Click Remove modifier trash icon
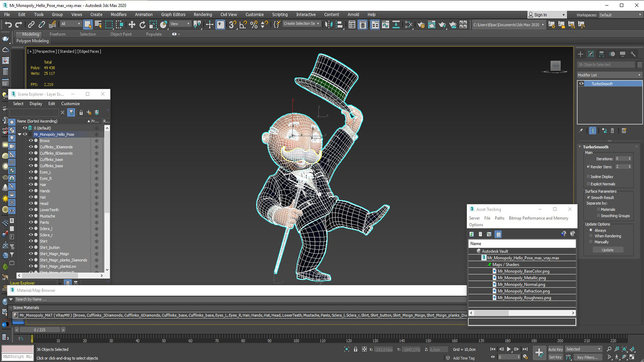Viewport: 644px width, 362px height. pos(612,131)
